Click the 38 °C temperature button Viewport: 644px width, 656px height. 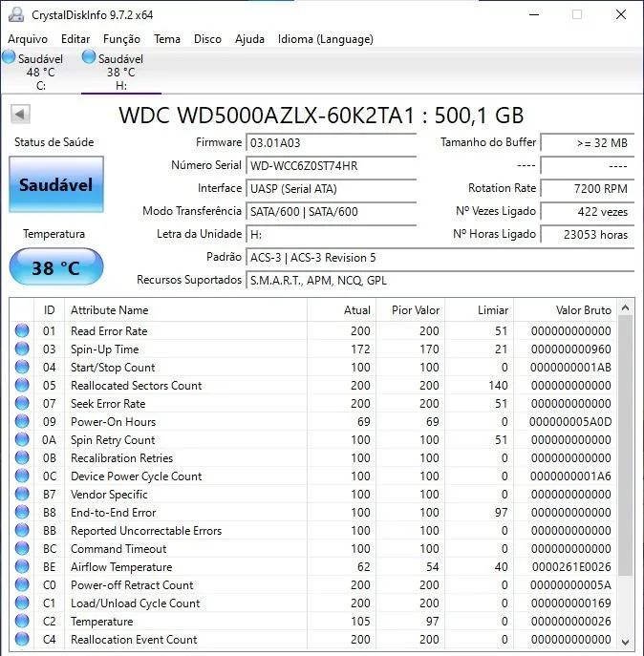coord(56,267)
